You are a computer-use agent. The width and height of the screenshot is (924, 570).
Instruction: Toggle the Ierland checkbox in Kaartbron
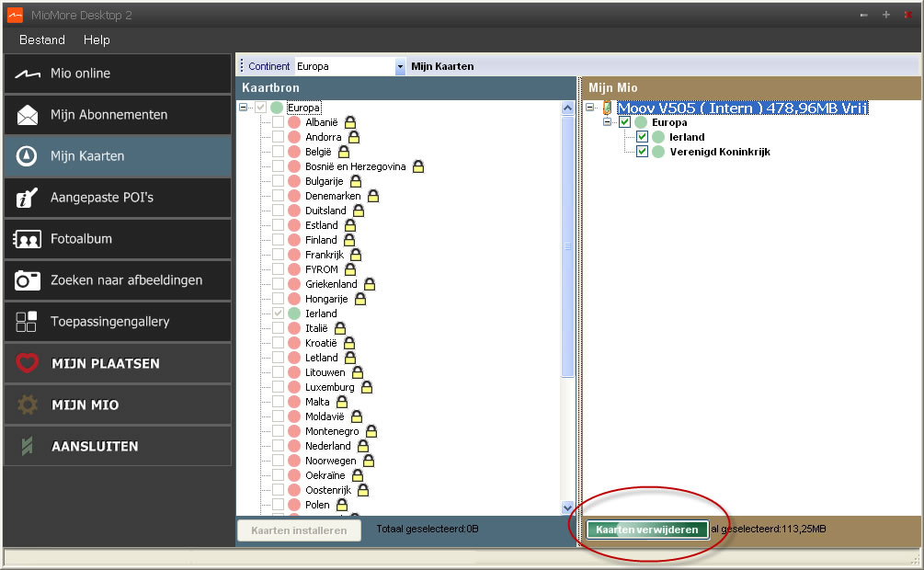(279, 313)
